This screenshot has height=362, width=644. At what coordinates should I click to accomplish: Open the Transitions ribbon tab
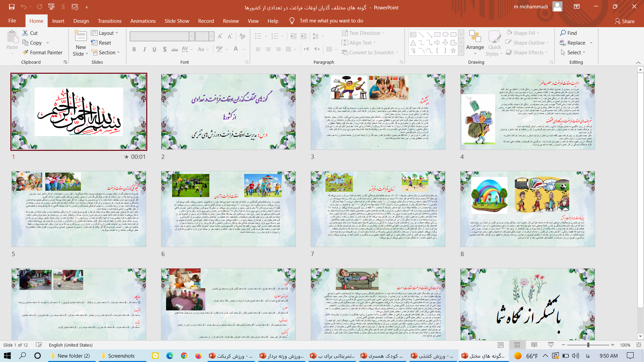coord(109,21)
